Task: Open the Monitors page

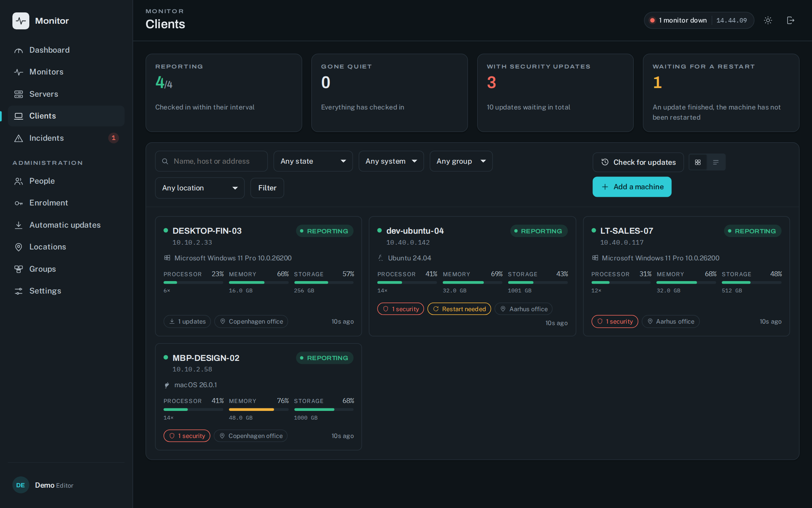Action: [x=66, y=72]
